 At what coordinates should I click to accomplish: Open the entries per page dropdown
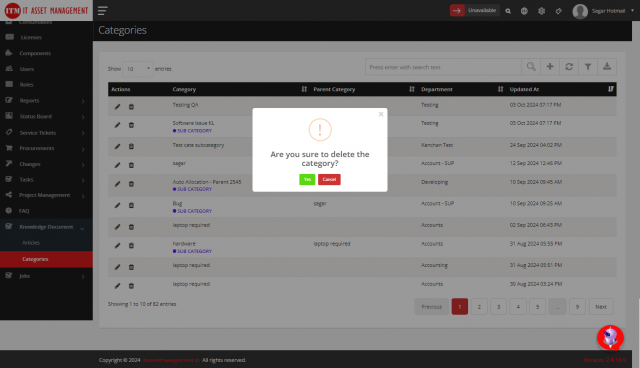click(x=138, y=69)
